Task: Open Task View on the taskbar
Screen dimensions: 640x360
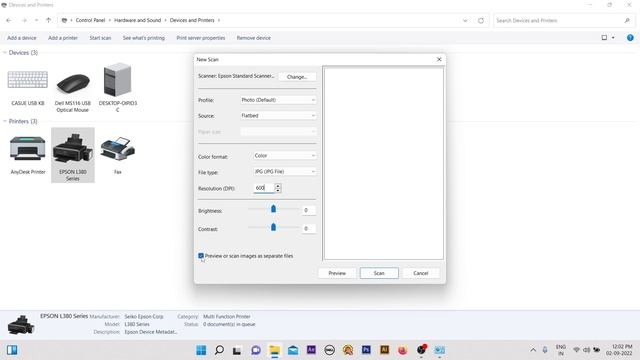Action: pos(237,350)
